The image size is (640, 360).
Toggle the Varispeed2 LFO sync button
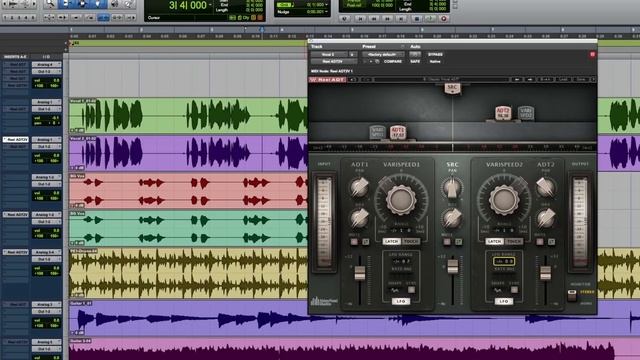click(514, 290)
